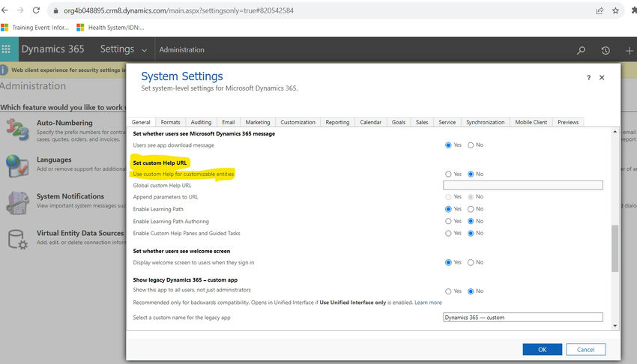Switch to the Email tab
Viewport: 637px width, 364px height.
(x=229, y=122)
